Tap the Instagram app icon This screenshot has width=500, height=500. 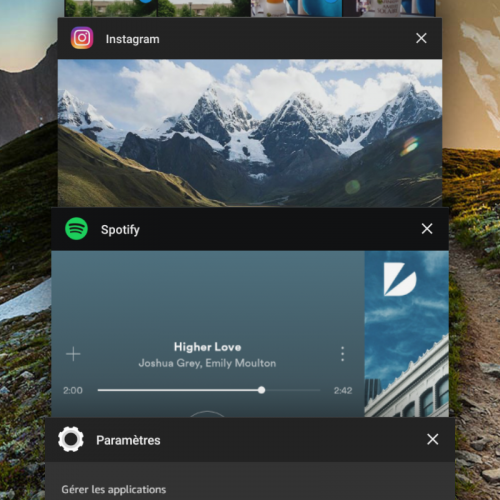[82, 38]
